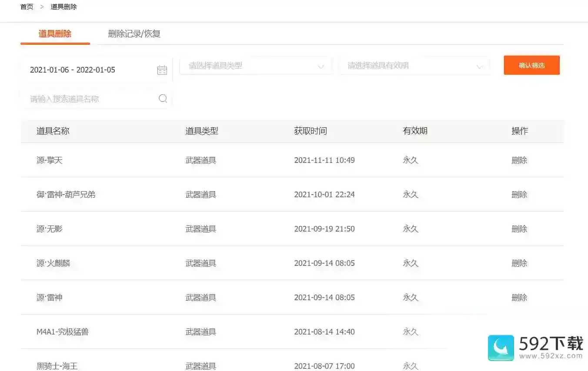Image resolution: width=588 pixels, height=371 pixels.
Task: Switch to the 道具删除 tab
Action: tap(55, 33)
